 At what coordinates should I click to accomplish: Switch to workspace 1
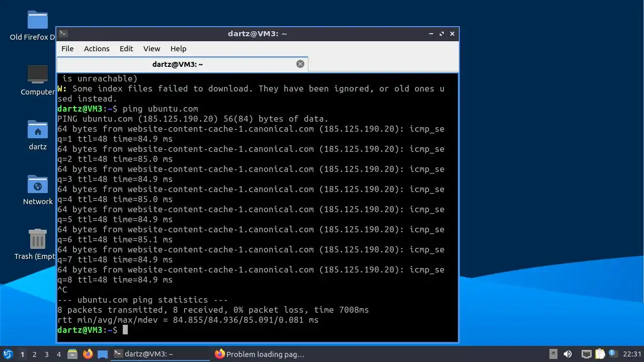click(22, 354)
